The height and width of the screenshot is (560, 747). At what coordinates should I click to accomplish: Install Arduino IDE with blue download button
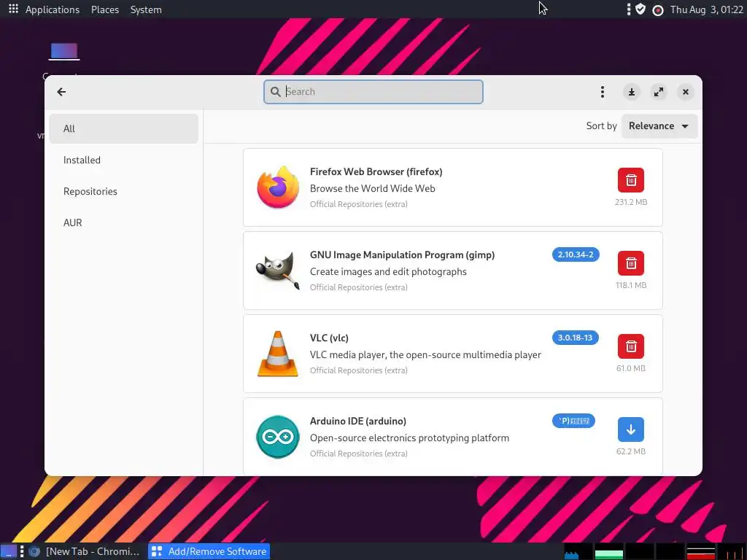[x=631, y=429]
